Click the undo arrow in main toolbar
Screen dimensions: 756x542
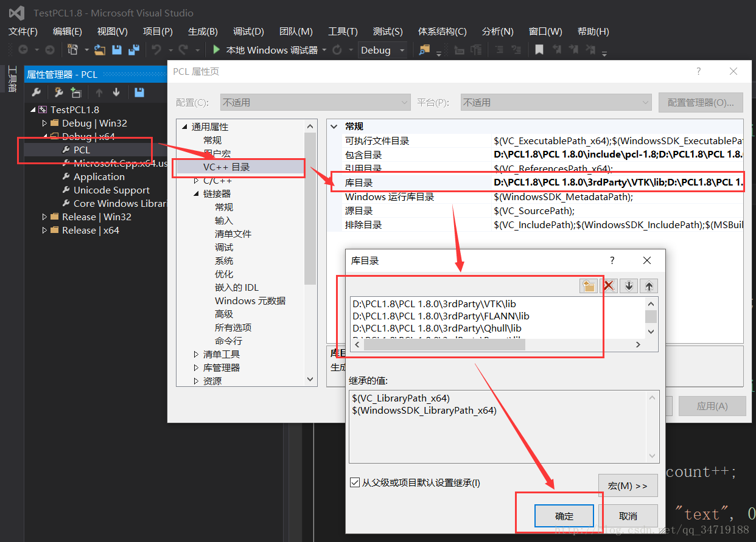pyautogui.click(x=156, y=50)
